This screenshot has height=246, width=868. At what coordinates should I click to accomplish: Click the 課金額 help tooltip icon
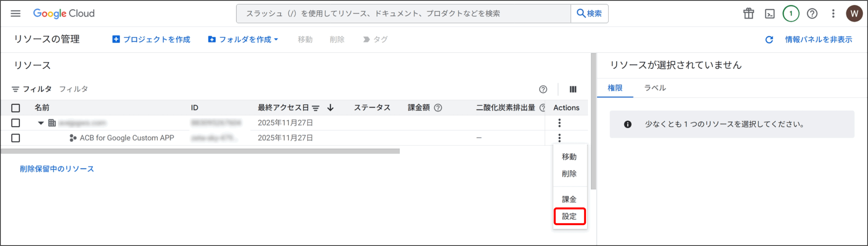(438, 108)
